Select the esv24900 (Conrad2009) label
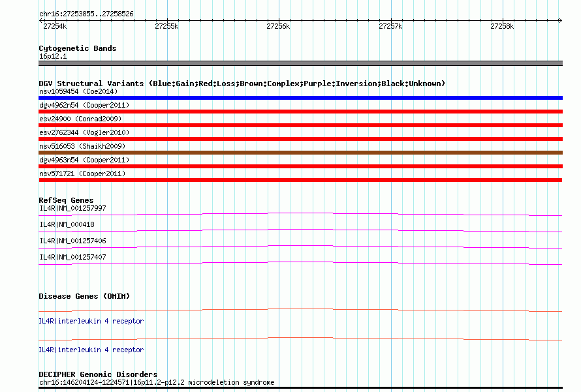581x392 pixels. (80, 119)
